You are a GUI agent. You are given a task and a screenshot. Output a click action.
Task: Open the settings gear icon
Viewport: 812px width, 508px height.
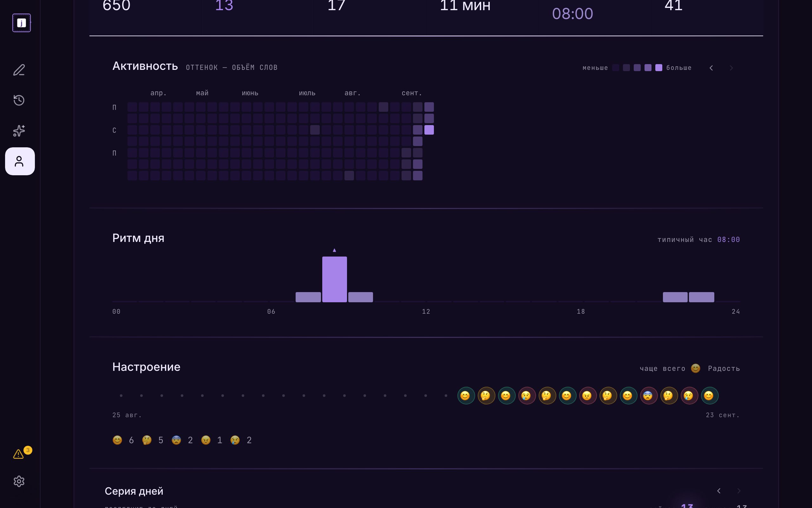click(19, 481)
